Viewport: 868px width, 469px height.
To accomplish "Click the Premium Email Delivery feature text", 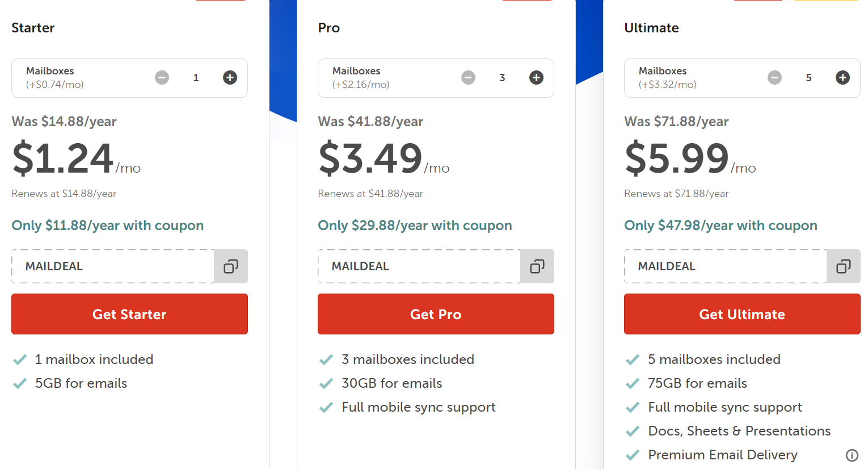I will [723, 455].
